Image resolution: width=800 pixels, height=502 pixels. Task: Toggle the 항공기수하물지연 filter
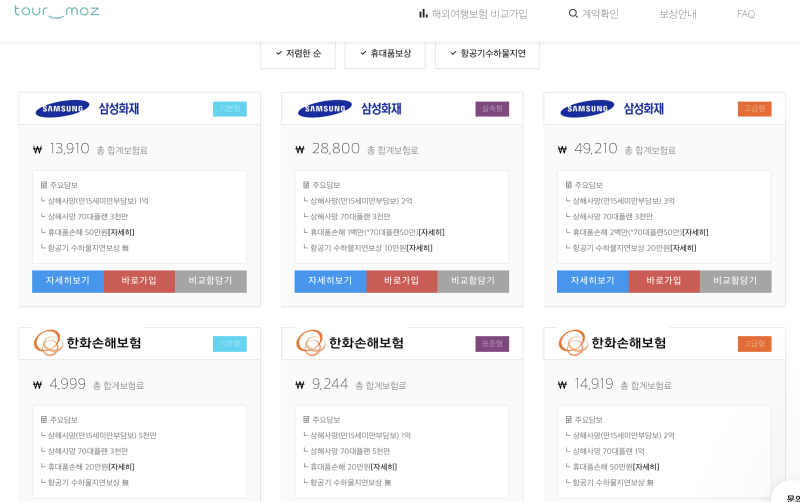487,54
